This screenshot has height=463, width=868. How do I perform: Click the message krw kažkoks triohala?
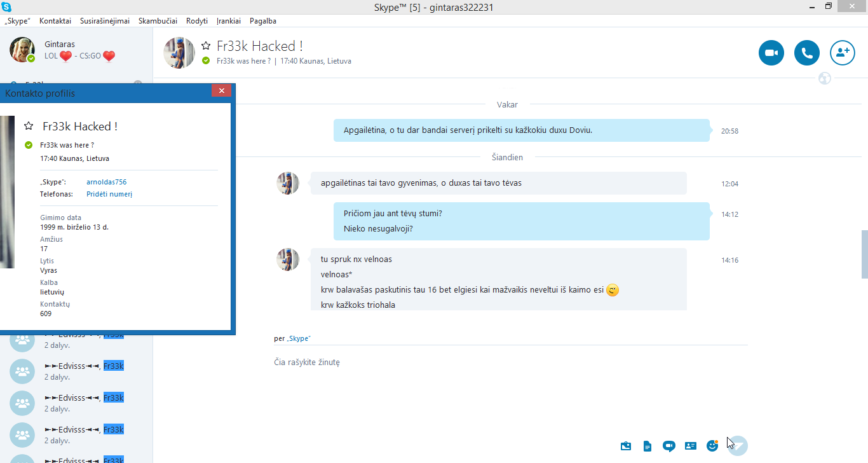[x=358, y=305]
